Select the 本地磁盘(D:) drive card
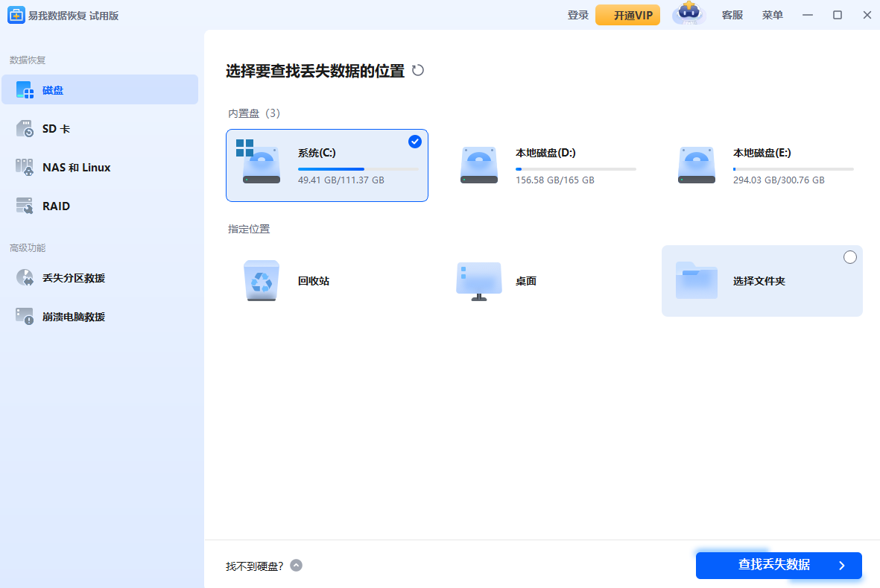Screen dimensions: 880x588 tap(574, 165)
